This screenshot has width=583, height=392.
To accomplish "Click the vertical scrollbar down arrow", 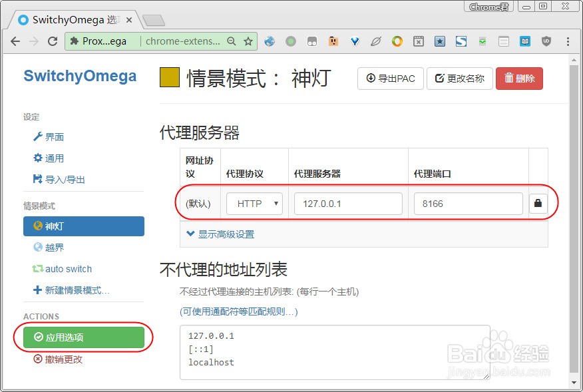I will 574,383.
